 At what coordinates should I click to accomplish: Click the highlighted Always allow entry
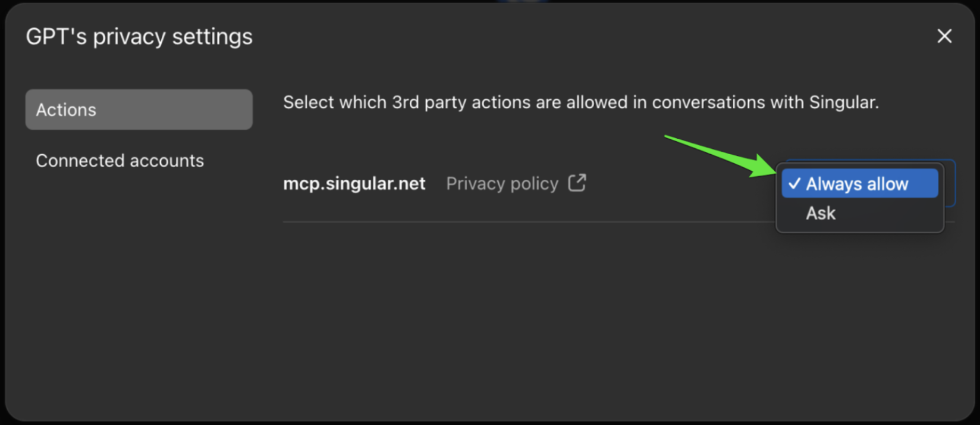pos(858,183)
